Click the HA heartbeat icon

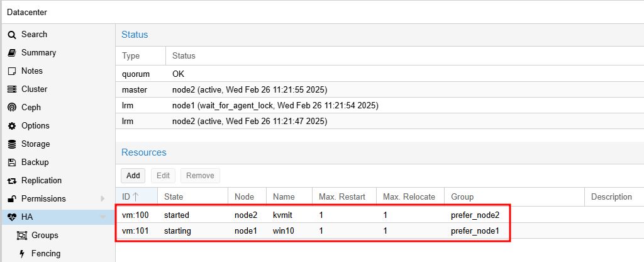13,217
